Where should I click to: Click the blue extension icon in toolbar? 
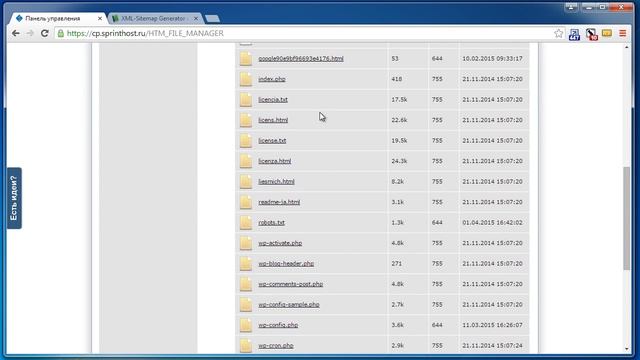(574, 34)
